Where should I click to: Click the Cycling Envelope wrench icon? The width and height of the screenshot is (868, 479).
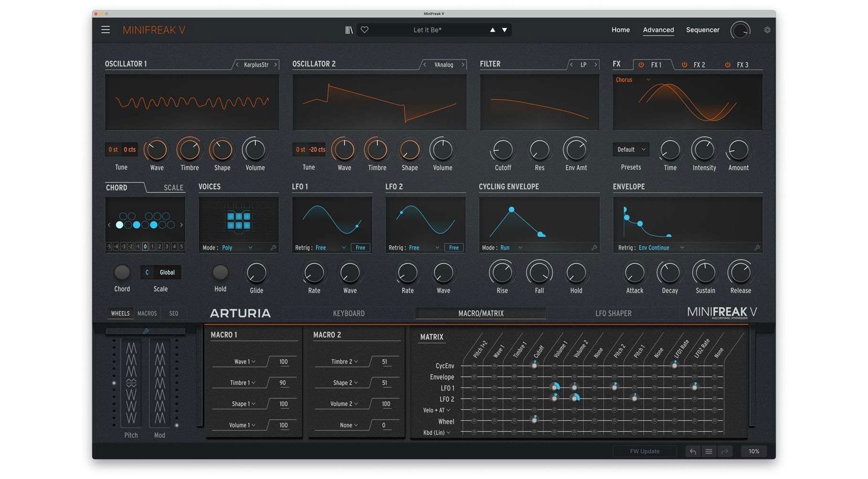594,248
